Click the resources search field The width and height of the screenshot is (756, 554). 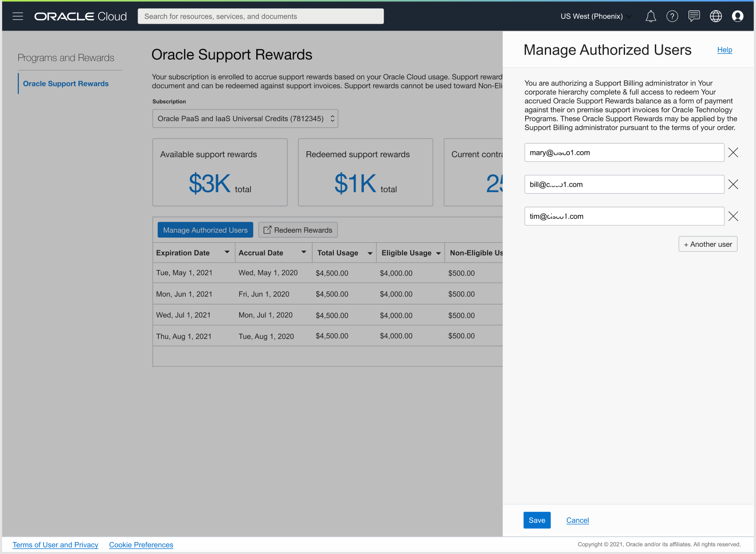coord(261,16)
